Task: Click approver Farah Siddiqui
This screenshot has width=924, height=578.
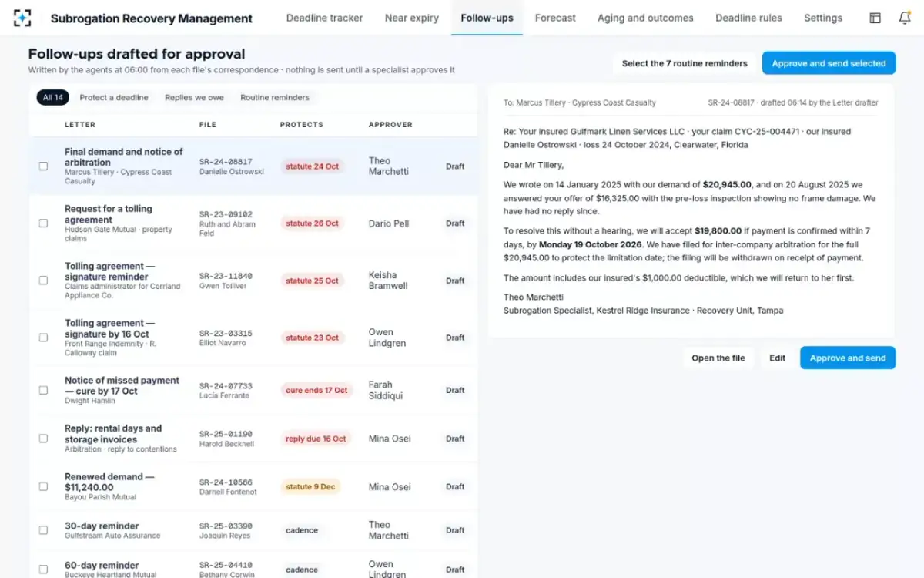Action: pyautogui.click(x=386, y=390)
